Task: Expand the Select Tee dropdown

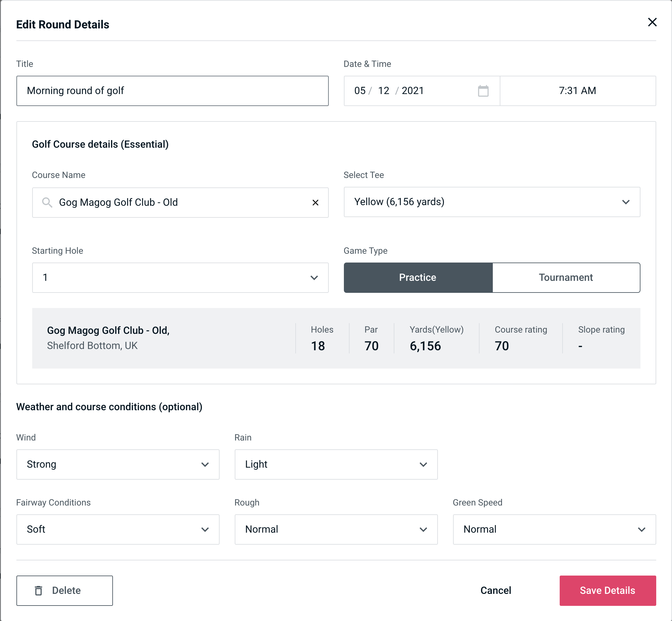Action: pyautogui.click(x=492, y=202)
